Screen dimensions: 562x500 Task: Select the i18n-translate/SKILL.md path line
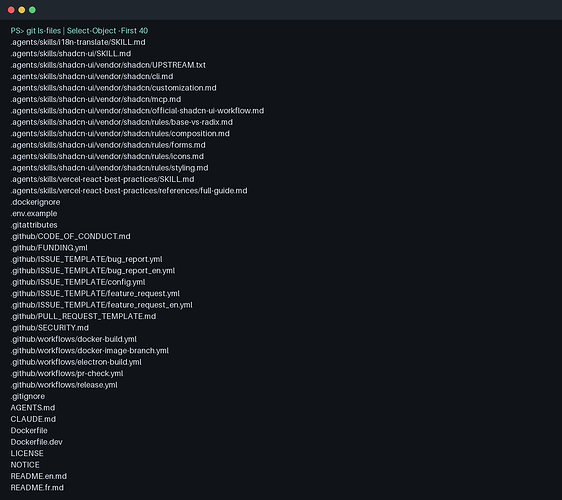(x=78, y=42)
